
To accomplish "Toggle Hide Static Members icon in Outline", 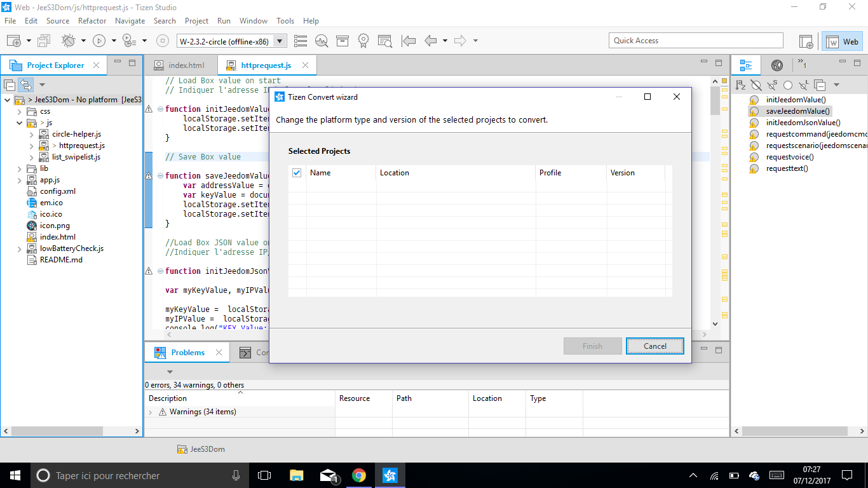I will coord(771,85).
